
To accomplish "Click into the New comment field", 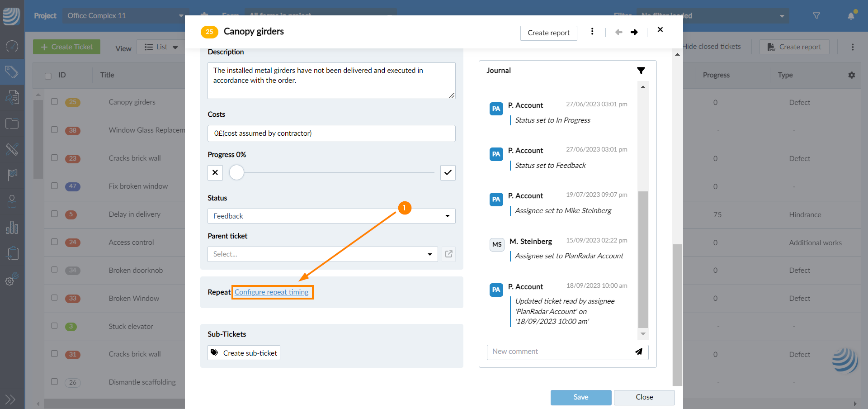I will (559, 352).
